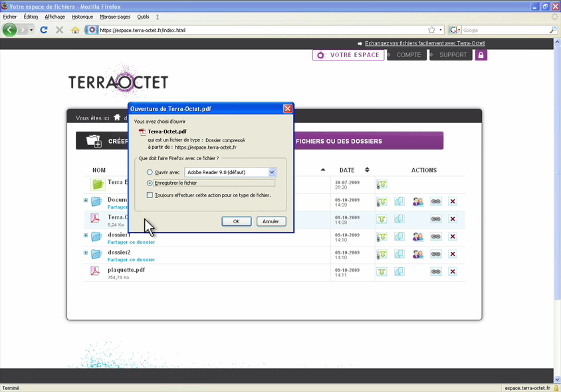Screen dimensions: 561x392
Task: Download the Terra-Octet.pdf row file
Action: pos(382,219)
